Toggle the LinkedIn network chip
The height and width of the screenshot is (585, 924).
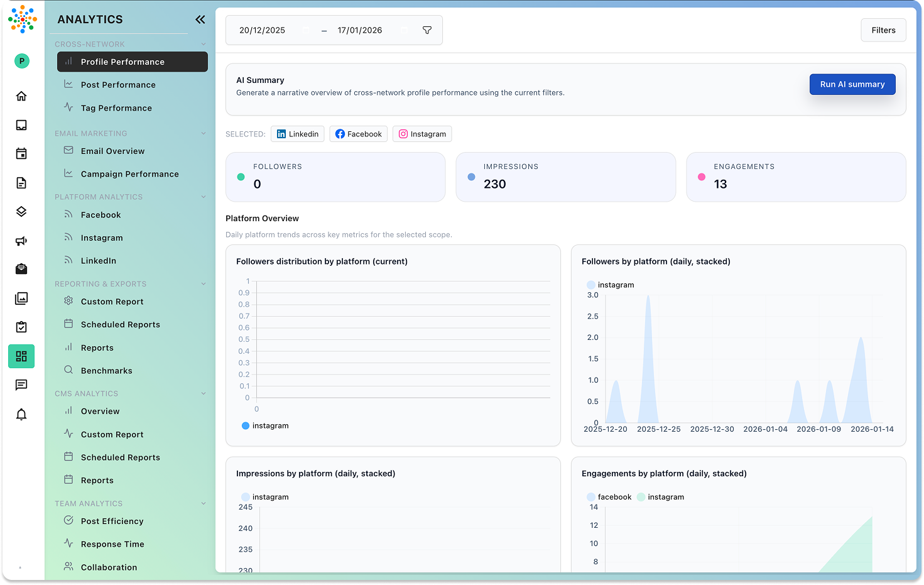[297, 134]
